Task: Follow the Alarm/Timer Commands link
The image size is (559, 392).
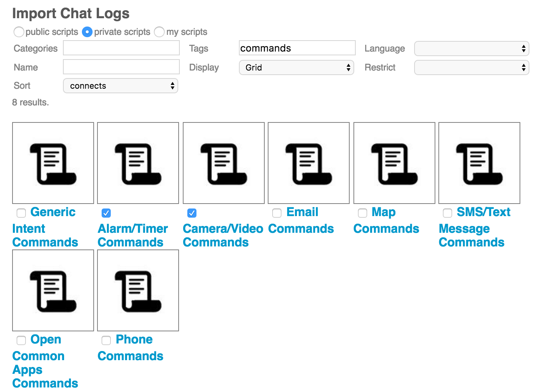Action: (133, 235)
